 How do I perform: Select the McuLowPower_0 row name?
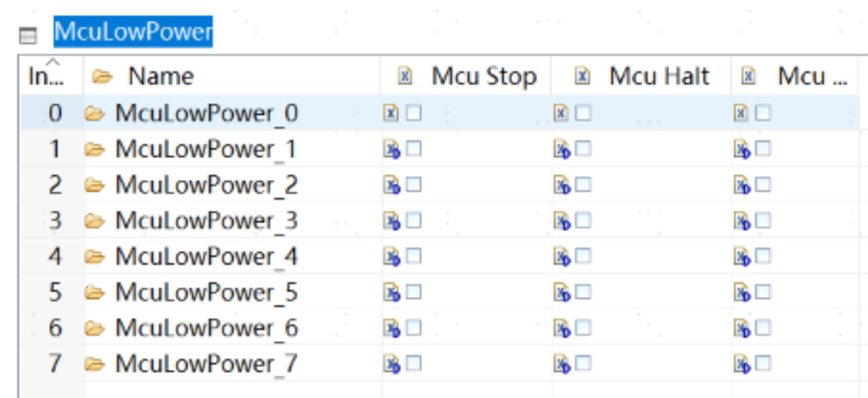tap(206, 114)
